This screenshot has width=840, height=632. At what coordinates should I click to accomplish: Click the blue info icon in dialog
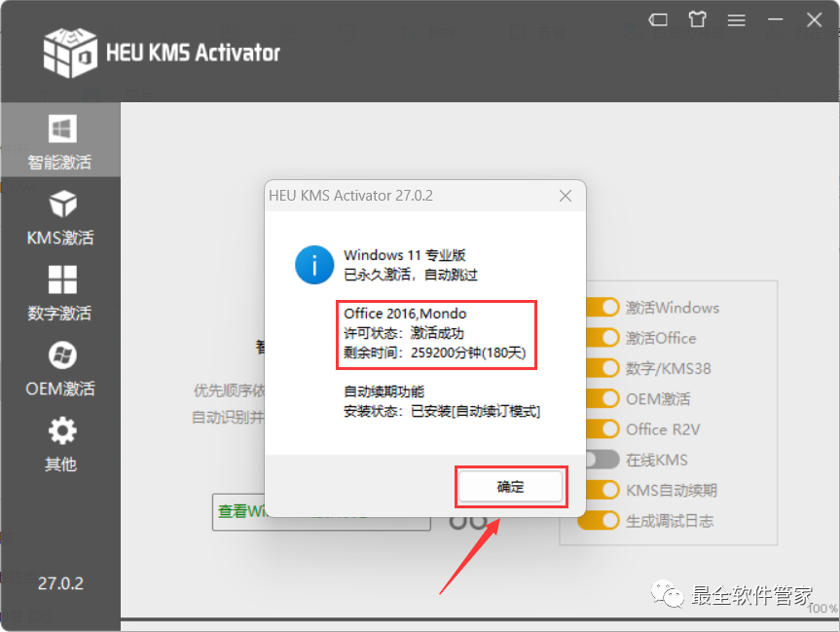[x=314, y=265]
